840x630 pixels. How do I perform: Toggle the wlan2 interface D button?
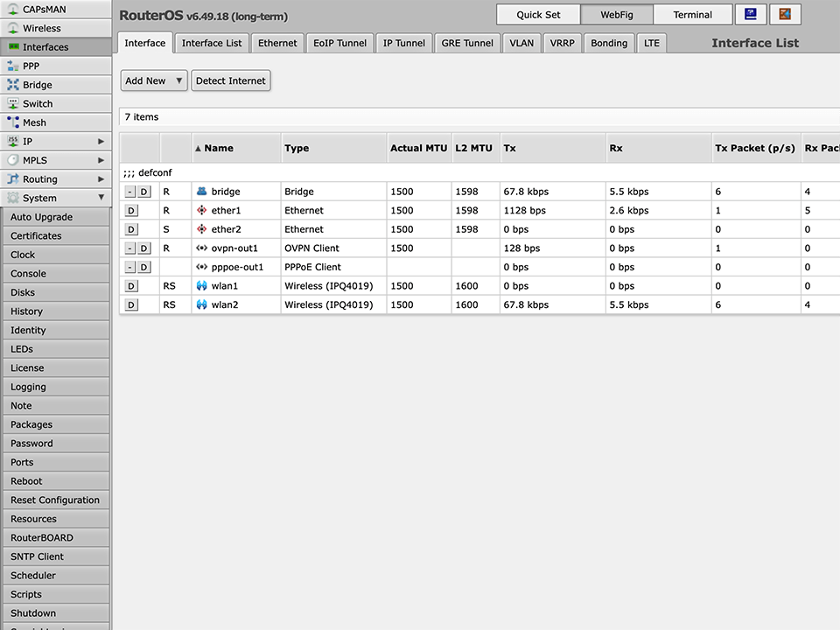click(x=131, y=304)
